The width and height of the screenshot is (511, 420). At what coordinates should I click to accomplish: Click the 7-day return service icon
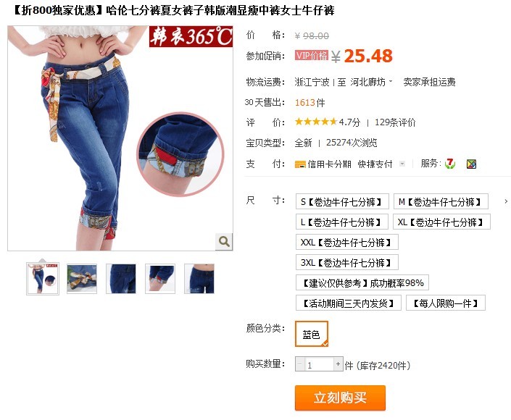(x=450, y=164)
